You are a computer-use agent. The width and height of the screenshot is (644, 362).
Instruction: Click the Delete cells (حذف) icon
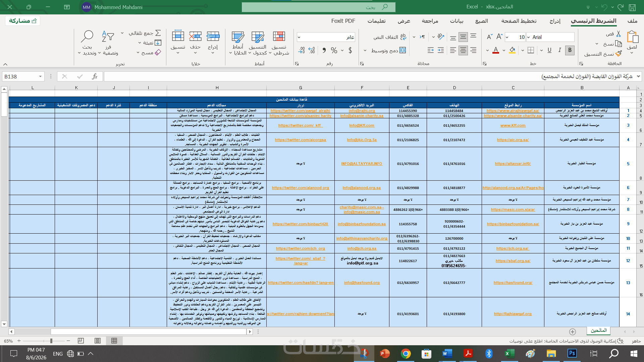click(195, 36)
